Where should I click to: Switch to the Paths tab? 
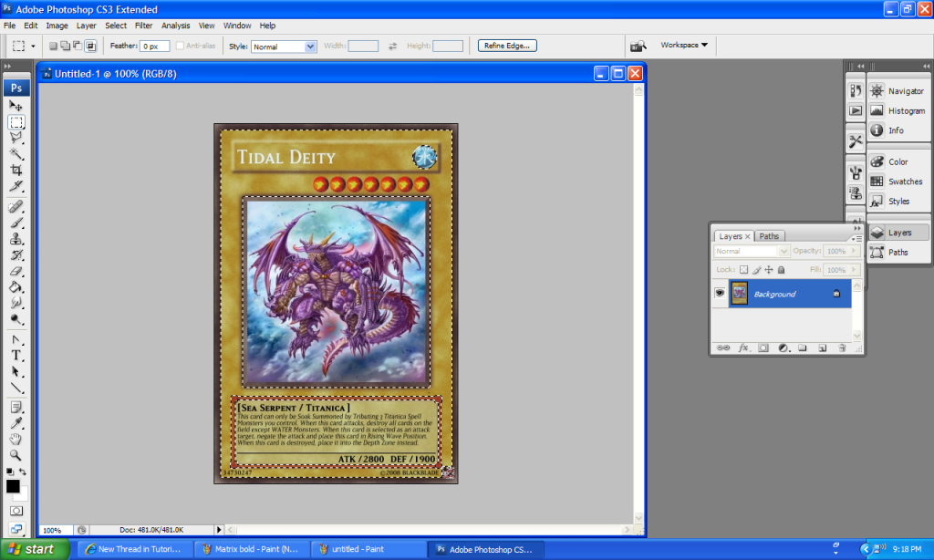point(769,236)
